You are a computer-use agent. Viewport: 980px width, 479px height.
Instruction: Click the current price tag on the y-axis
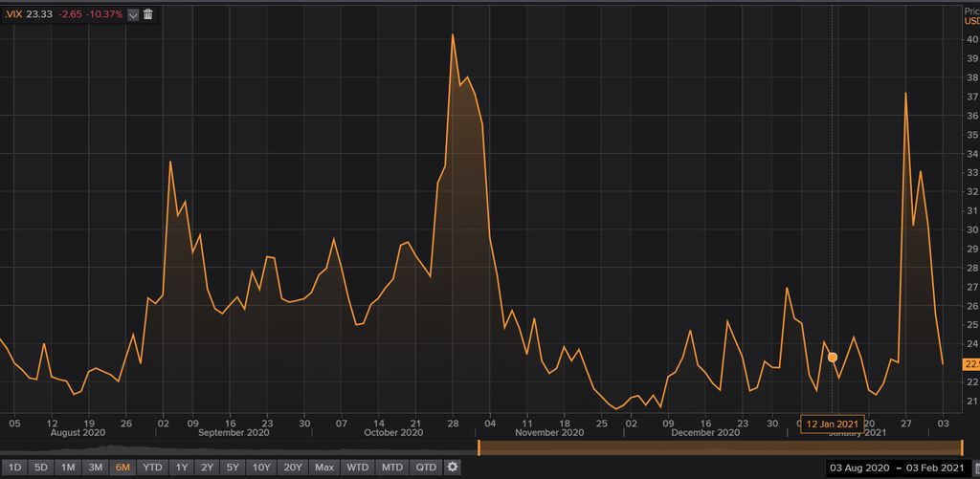pyautogui.click(x=971, y=364)
